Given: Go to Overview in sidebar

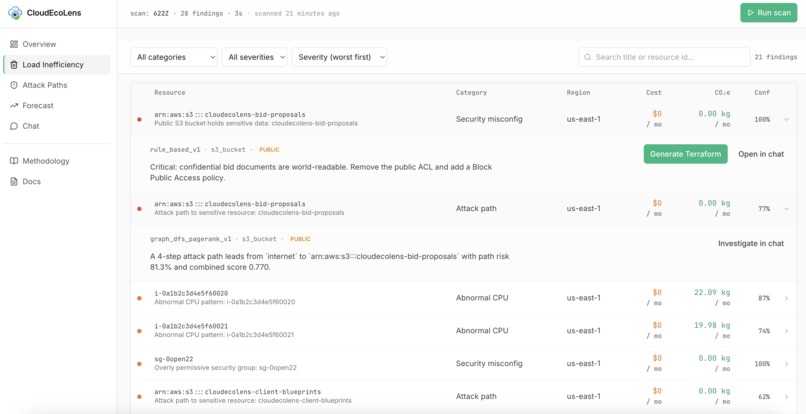Looking at the screenshot, I should click(57, 44).
